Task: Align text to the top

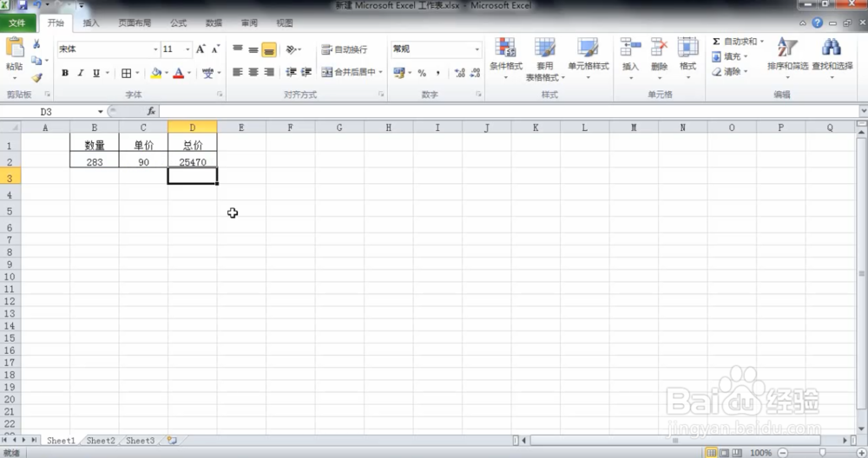Action: pos(238,49)
